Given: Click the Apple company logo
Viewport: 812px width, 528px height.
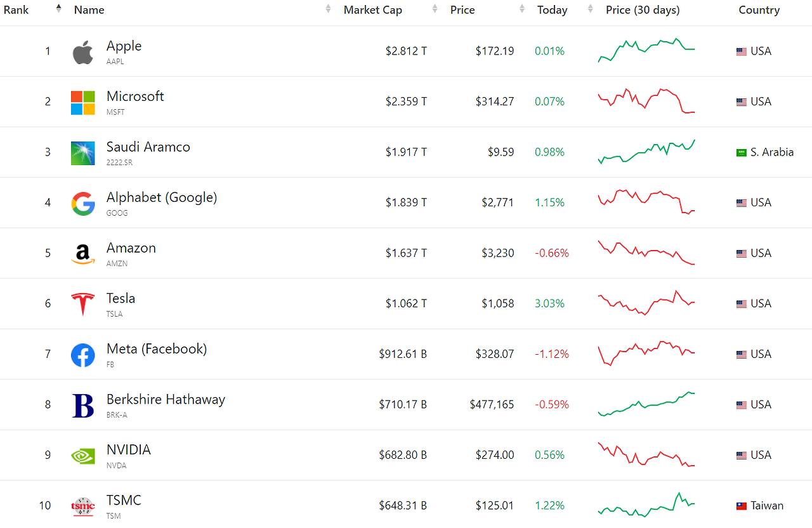Looking at the screenshot, I should 82,52.
